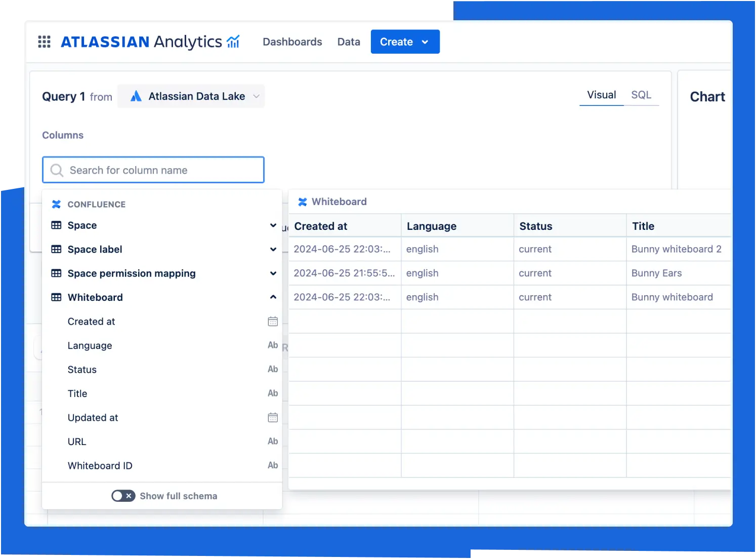Click 'current' in the Bunny whiteboard 2 row

click(570, 249)
